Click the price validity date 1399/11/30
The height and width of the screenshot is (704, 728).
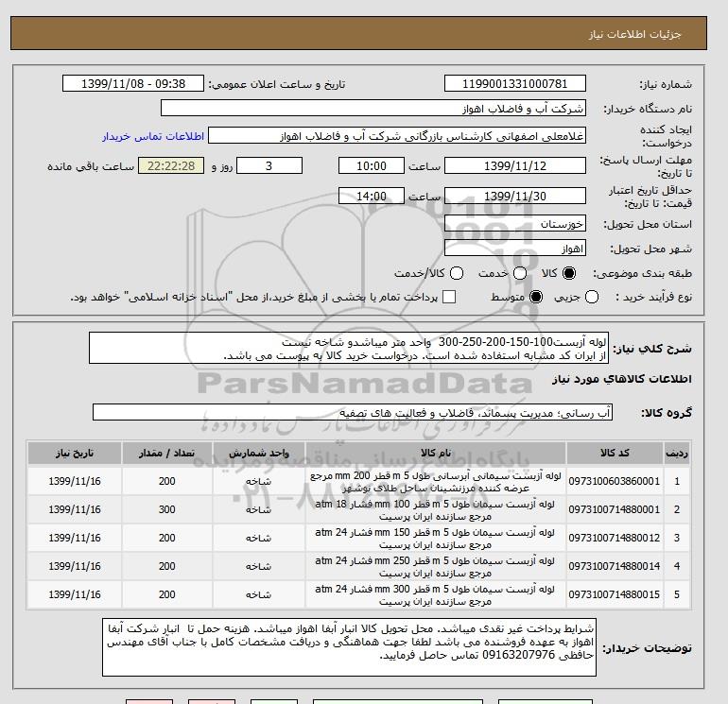515,196
